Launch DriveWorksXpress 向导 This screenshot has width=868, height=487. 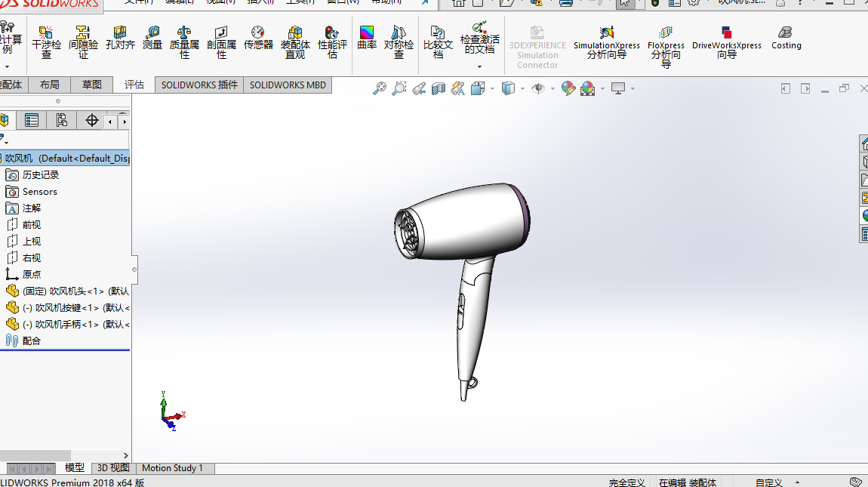pyautogui.click(x=727, y=42)
